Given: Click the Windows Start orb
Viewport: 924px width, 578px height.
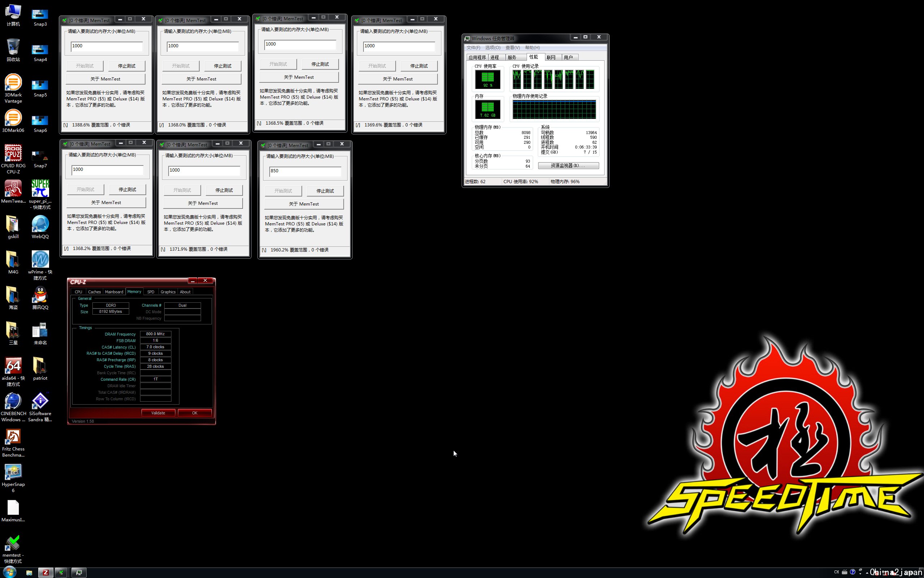Looking at the screenshot, I should 9,572.
